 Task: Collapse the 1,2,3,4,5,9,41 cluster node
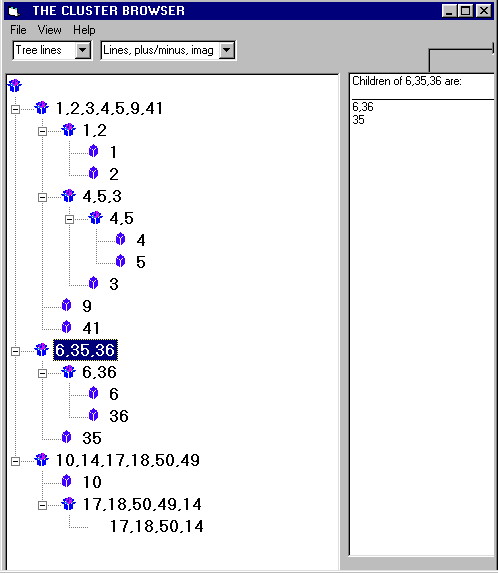(15, 109)
